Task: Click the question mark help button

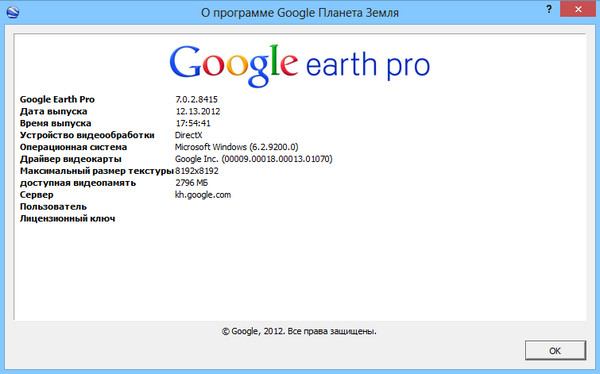Action: click(549, 9)
